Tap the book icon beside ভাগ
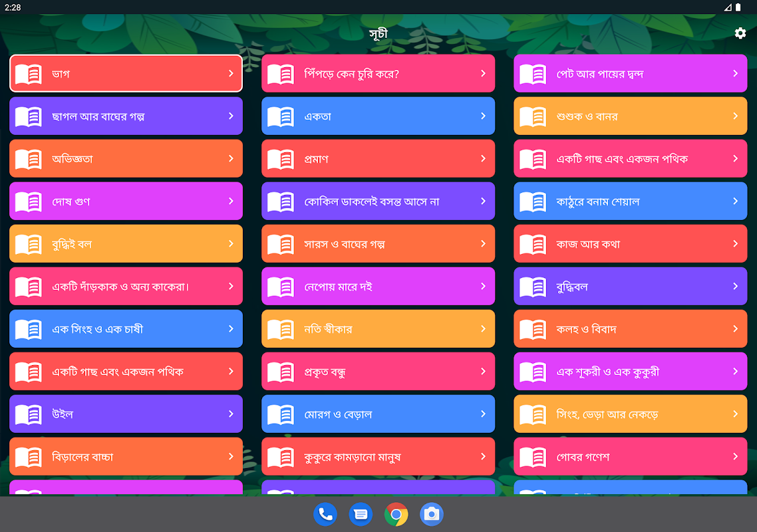 click(x=29, y=74)
